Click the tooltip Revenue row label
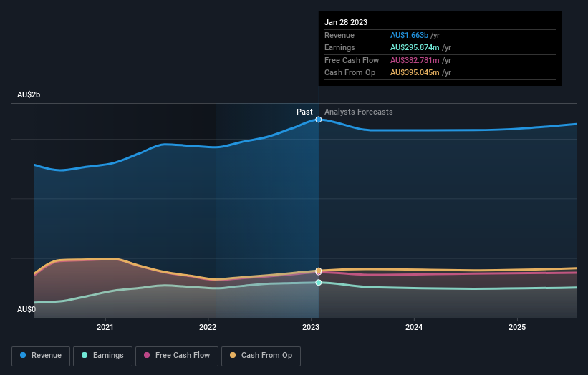Screen dimensions: 588x375 [x=339, y=35]
